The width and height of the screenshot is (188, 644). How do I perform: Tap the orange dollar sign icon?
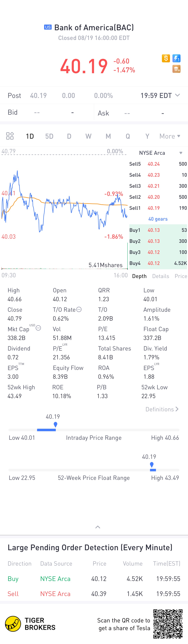166,58
